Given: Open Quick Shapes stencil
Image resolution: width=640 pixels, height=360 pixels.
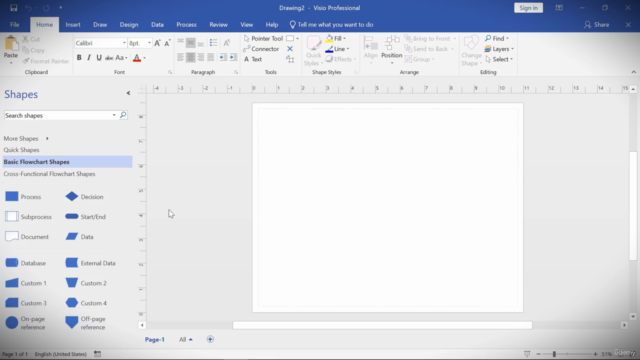Looking at the screenshot, I should 21,150.
